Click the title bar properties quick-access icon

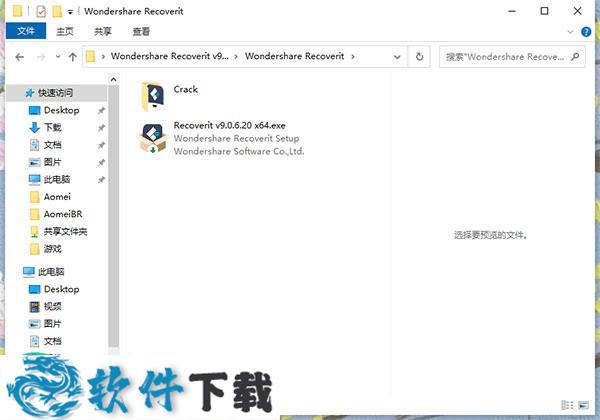coord(41,11)
